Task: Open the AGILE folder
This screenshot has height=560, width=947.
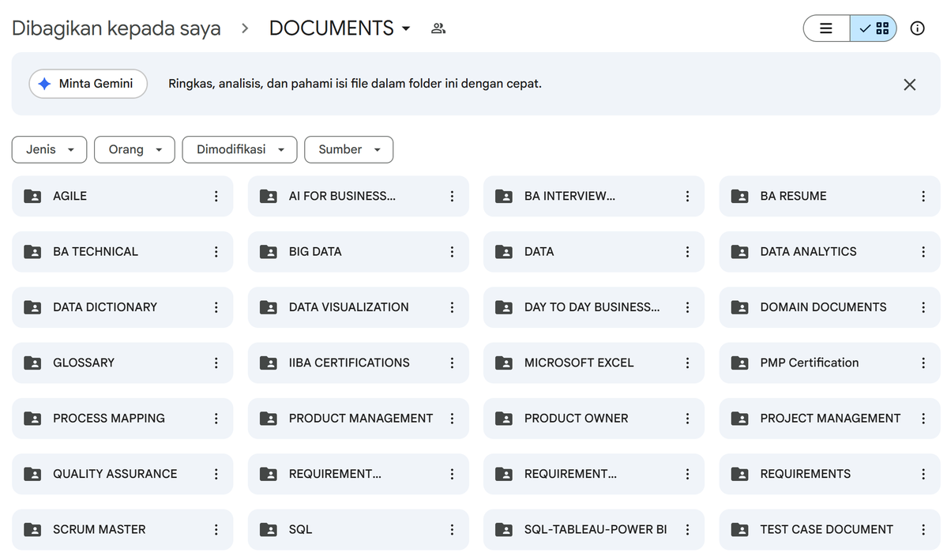Action: (122, 197)
